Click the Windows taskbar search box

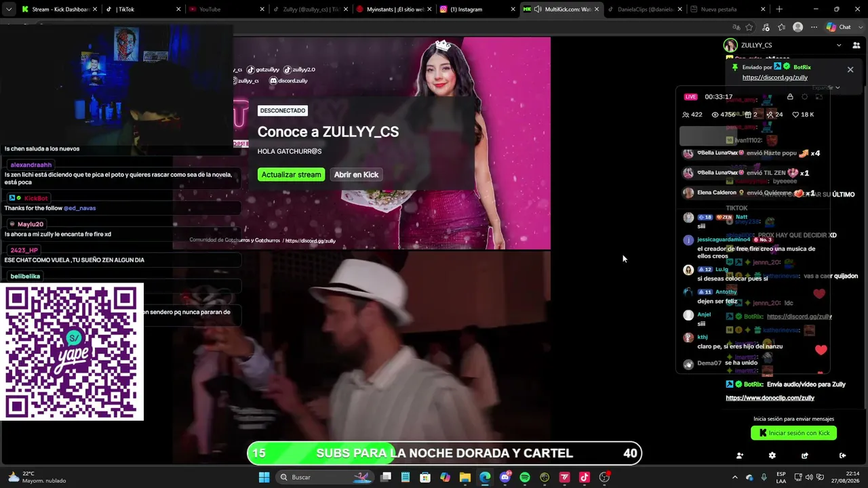325,477
